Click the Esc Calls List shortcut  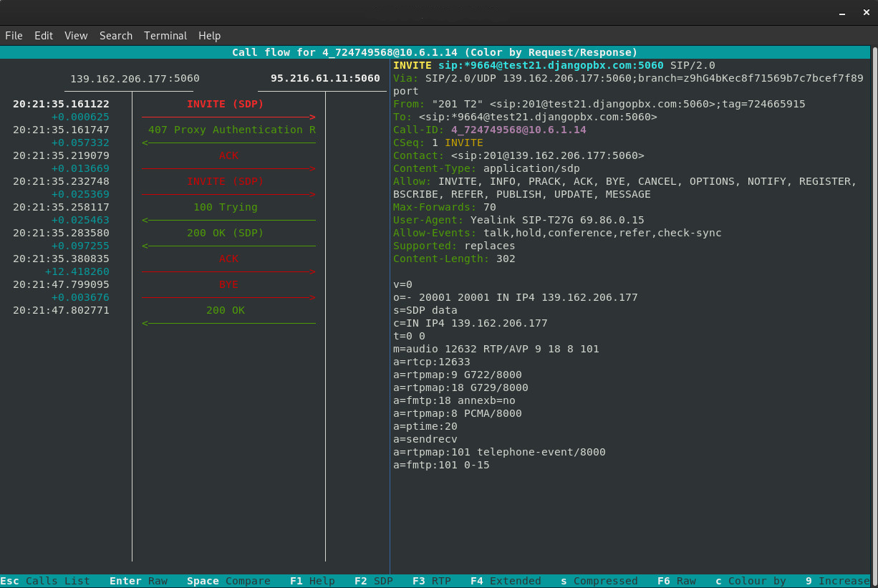[45, 581]
